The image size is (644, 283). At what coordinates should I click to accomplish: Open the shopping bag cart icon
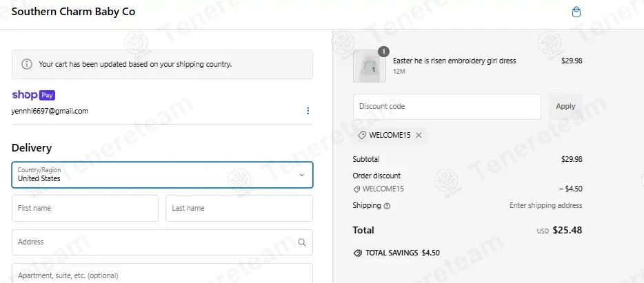576,12
